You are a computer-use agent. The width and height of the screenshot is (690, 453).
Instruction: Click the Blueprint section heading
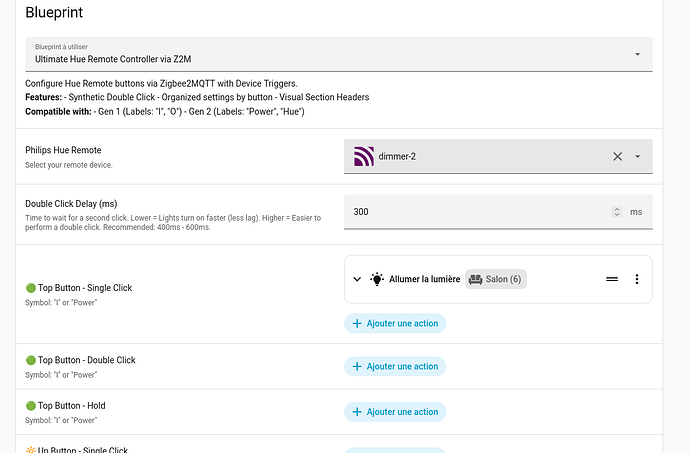(x=54, y=12)
